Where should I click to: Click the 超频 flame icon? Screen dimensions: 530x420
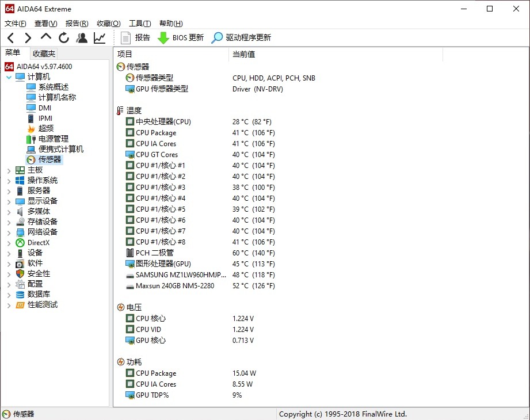coord(31,129)
